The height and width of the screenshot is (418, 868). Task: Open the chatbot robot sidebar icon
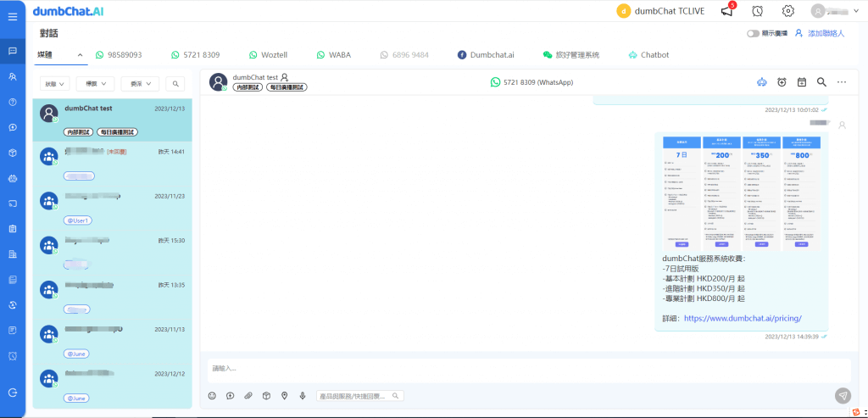(x=13, y=178)
